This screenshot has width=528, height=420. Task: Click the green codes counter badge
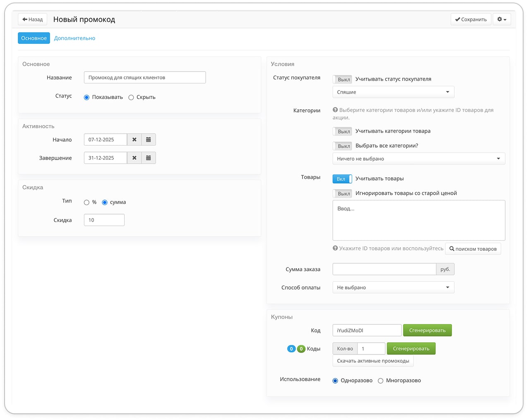pos(301,349)
